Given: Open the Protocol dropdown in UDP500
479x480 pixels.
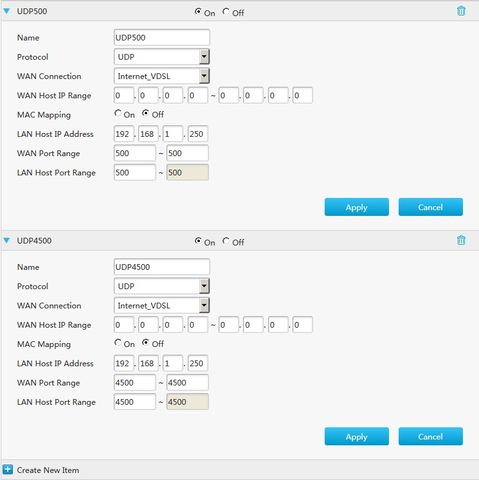Looking at the screenshot, I should [x=162, y=57].
